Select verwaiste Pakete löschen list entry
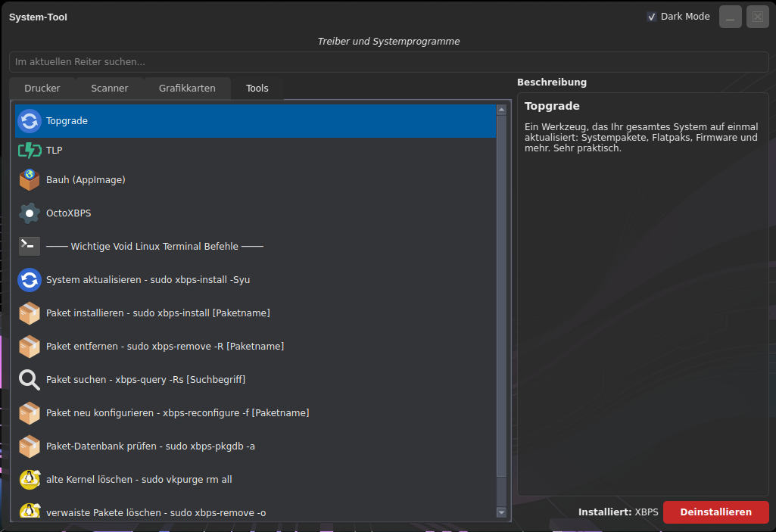 point(156,512)
